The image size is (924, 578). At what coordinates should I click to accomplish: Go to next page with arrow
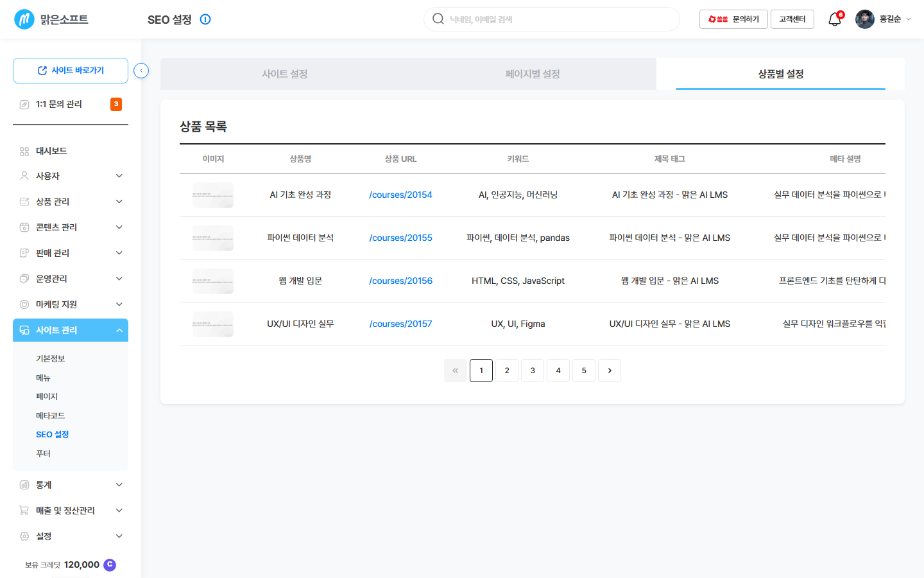(x=610, y=371)
